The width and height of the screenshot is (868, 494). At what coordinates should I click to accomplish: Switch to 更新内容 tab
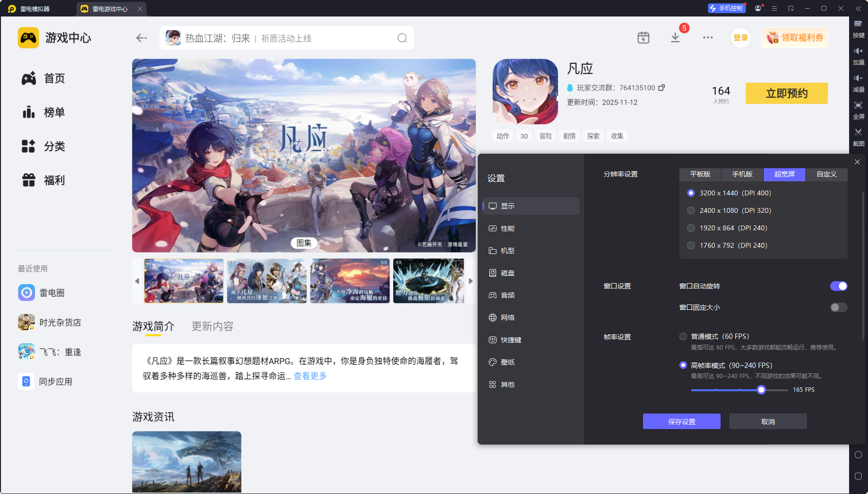point(212,326)
